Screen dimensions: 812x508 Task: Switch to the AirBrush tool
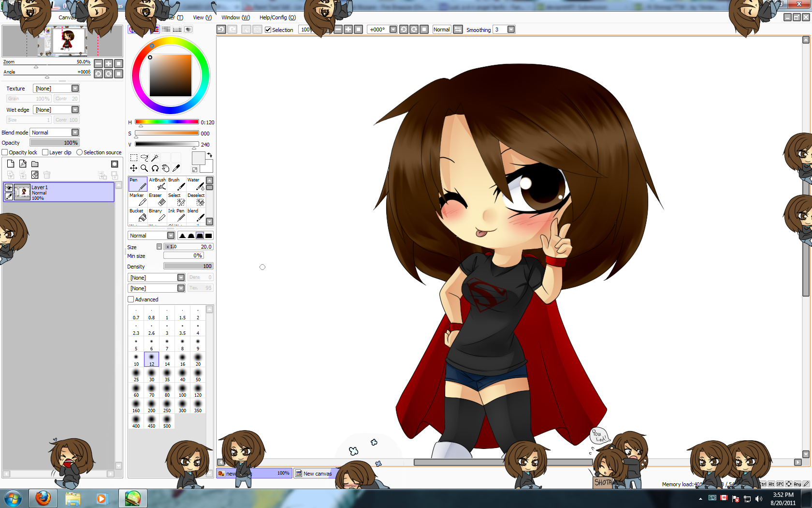click(x=157, y=184)
